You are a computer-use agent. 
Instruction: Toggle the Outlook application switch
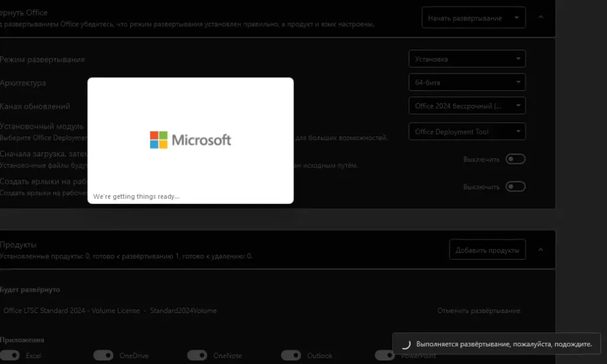tap(290, 356)
